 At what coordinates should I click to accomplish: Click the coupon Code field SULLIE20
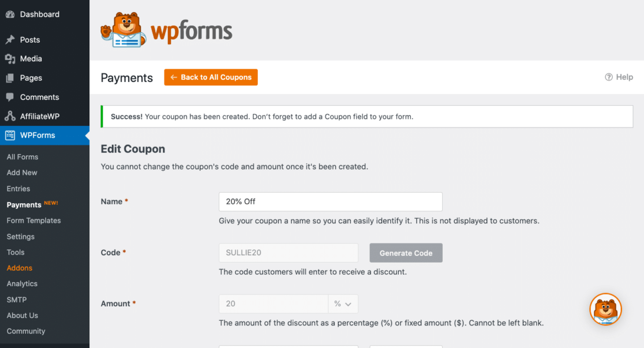tap(288, 253)
